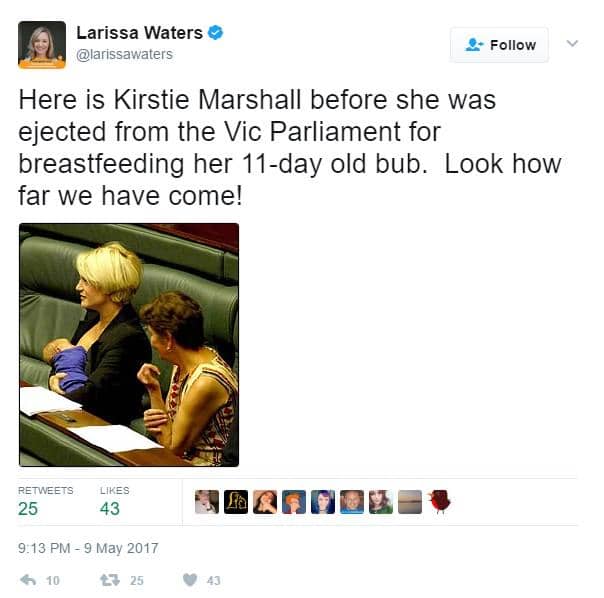Like the tweet with the heart icon

coord(190,580)
